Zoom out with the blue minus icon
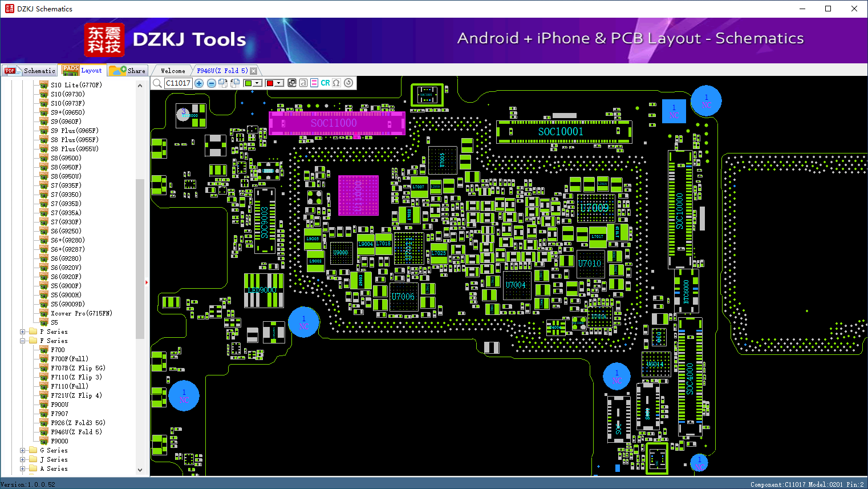868x489 pixels. [x=211, y=83]
